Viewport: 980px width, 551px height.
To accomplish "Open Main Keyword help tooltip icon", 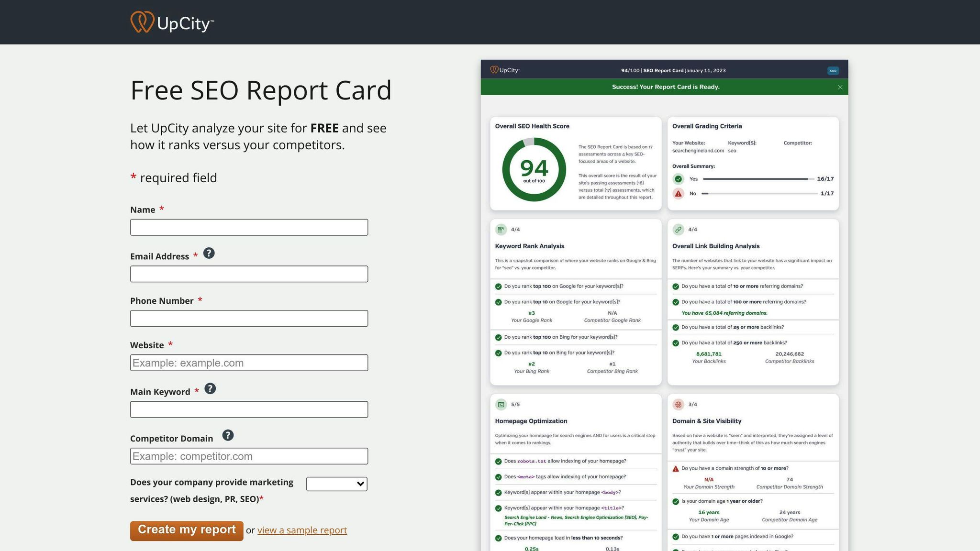I will click(210, 388).
